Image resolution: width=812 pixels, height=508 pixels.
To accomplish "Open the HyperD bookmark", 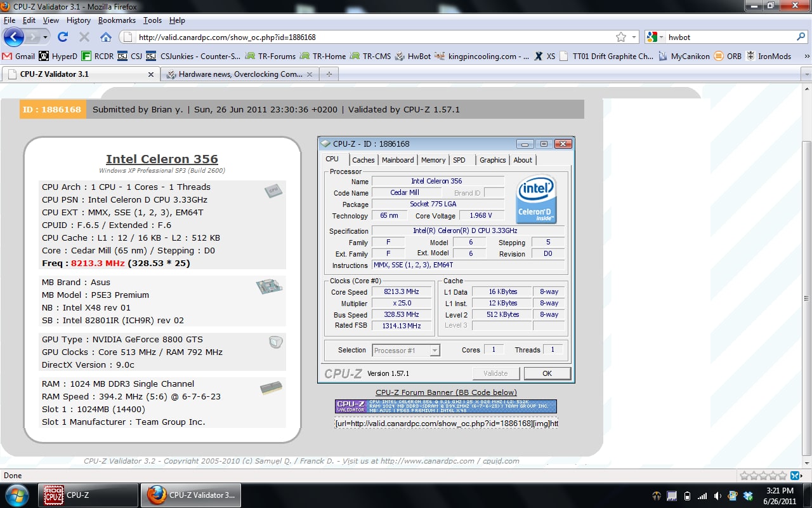I will coord(58,56).
